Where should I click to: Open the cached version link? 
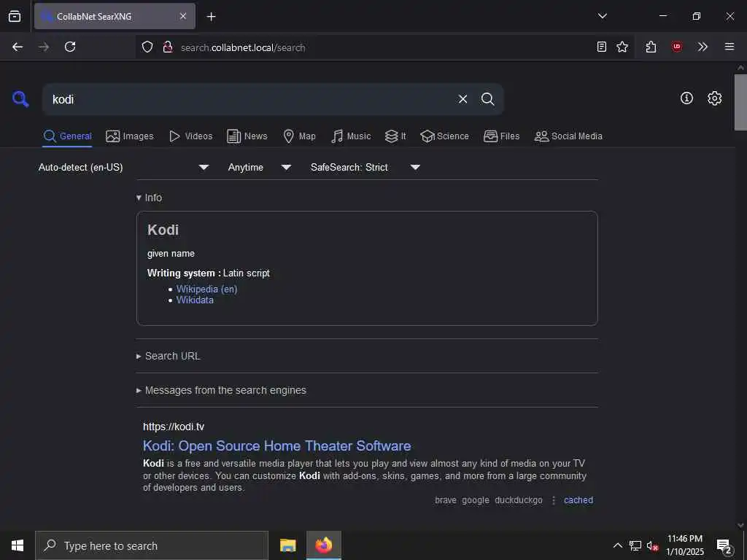(578, 500)
